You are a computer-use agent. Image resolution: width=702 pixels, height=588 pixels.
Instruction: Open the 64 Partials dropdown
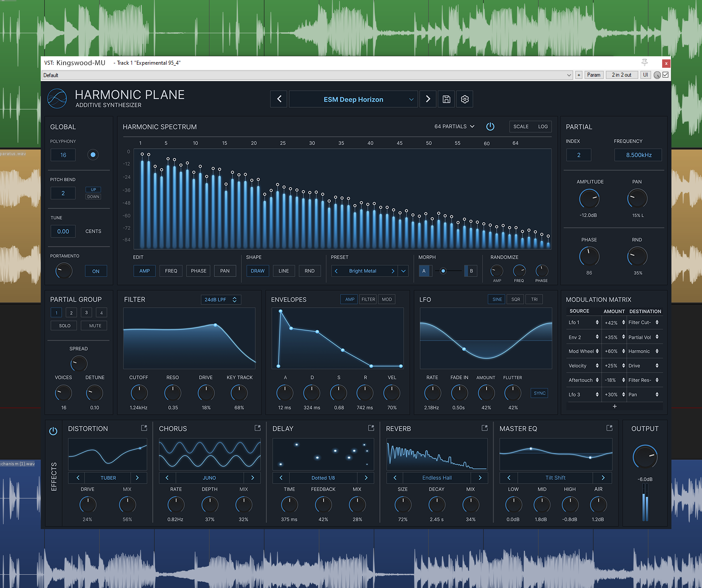454,127
